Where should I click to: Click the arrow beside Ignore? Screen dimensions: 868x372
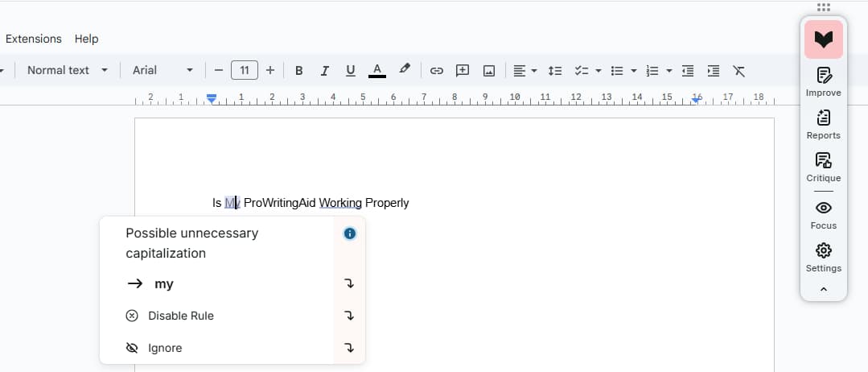coord(349,348)
